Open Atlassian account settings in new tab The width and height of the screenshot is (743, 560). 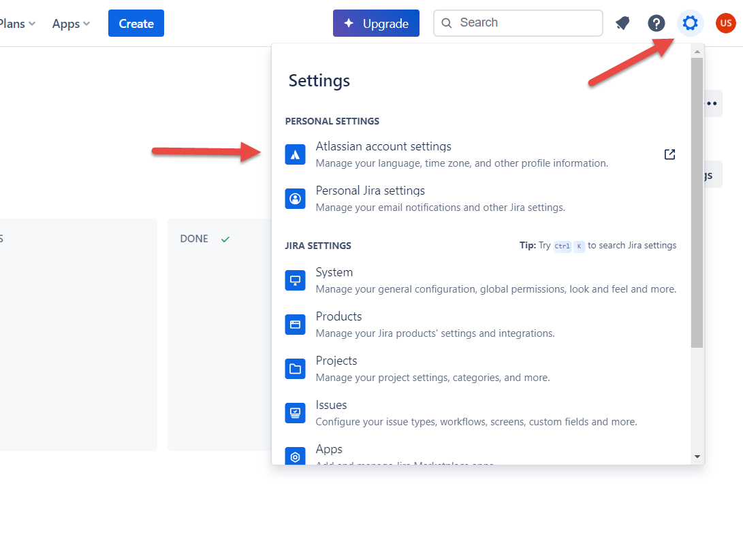[x=669, y=154]
